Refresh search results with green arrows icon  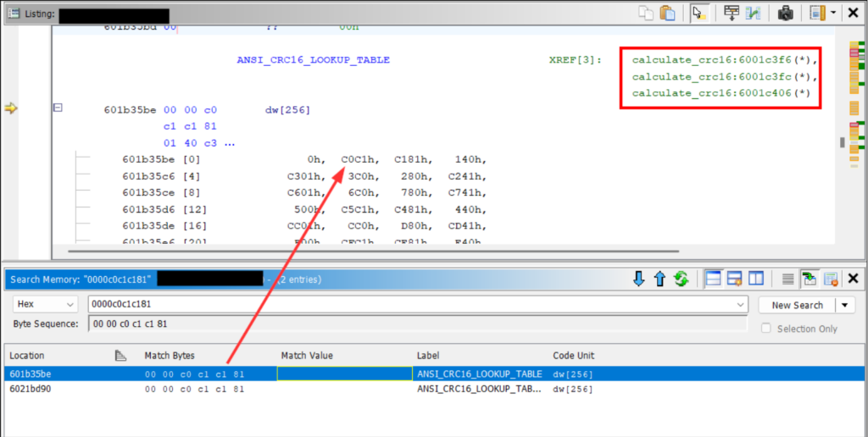pos(681,279)
